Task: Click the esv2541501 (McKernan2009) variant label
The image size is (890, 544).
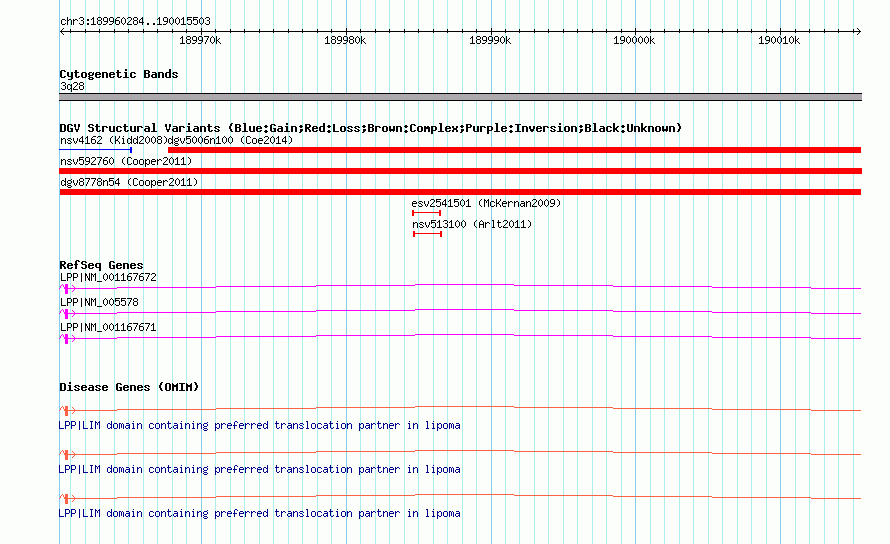Action: coord(486,203)
